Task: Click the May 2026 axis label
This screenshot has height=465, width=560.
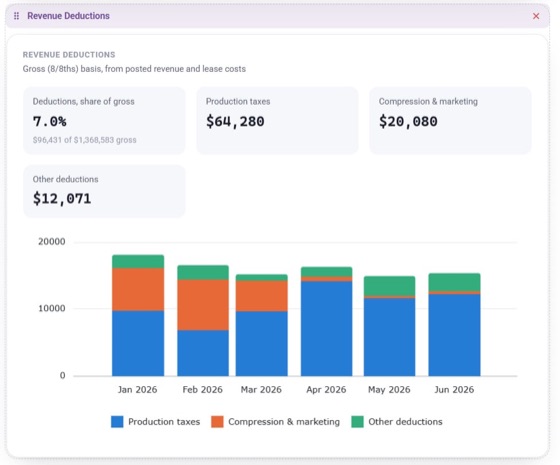Action: [389, 390]
